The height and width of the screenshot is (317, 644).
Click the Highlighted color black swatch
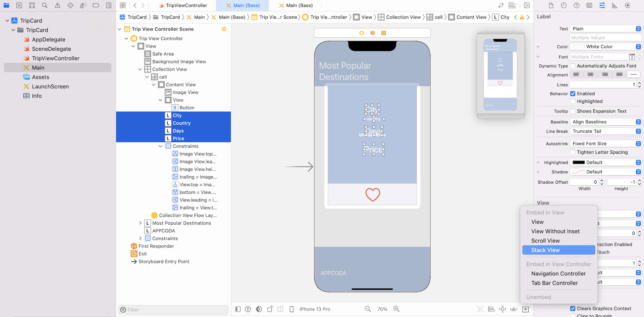point(578,163)
